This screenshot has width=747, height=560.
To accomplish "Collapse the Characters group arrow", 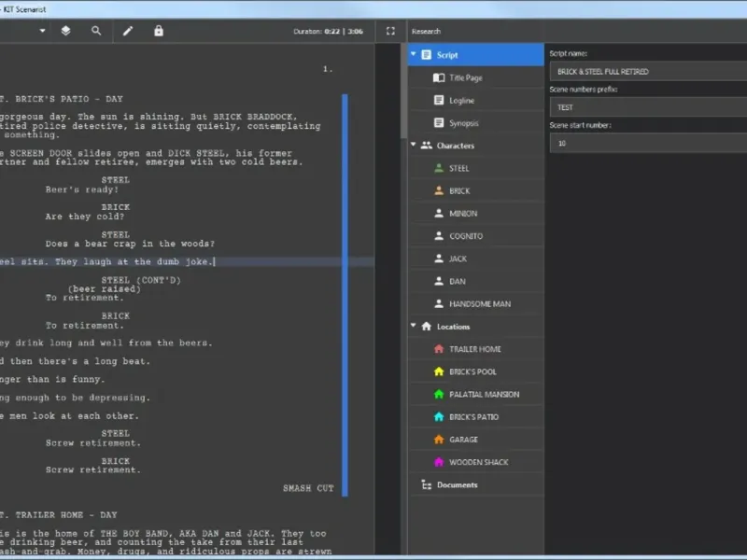I will tap(413, 145).
